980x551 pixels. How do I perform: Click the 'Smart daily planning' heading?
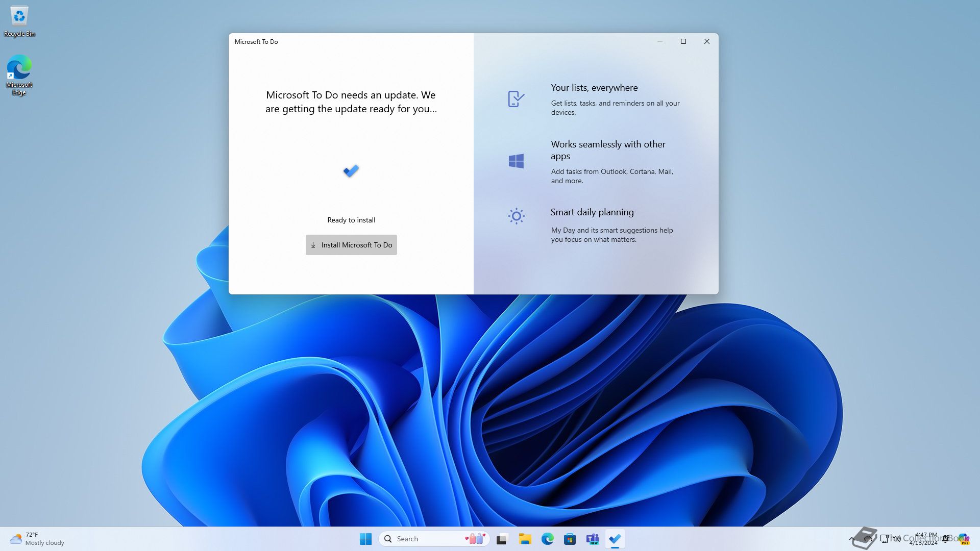[592, 212]
